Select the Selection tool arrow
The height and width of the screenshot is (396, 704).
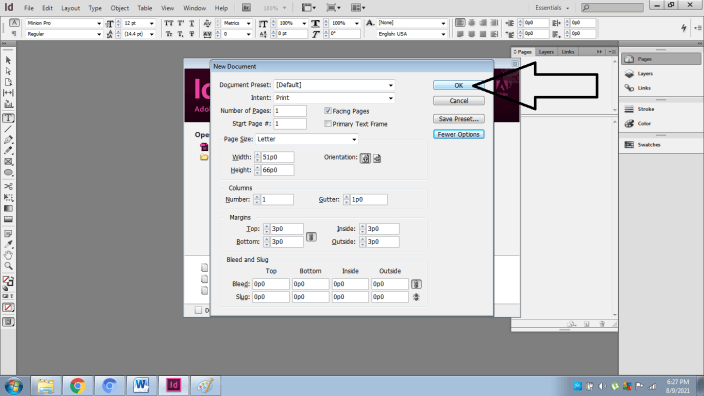[8, 60]
